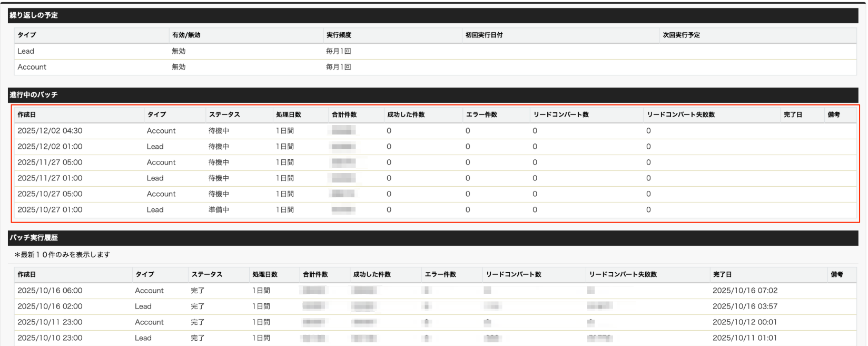Click the バッチ実行履歴 section header

coord(34,238)
